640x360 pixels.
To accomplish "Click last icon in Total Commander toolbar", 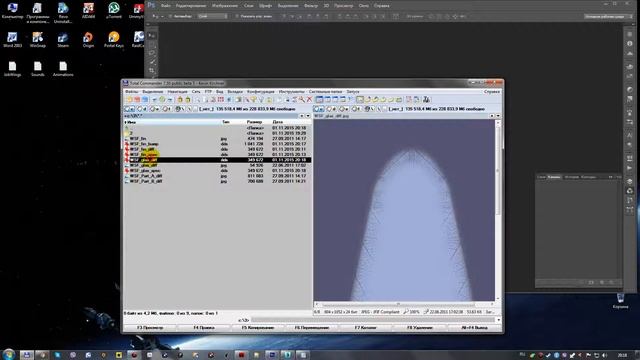I will coord(427,100).
